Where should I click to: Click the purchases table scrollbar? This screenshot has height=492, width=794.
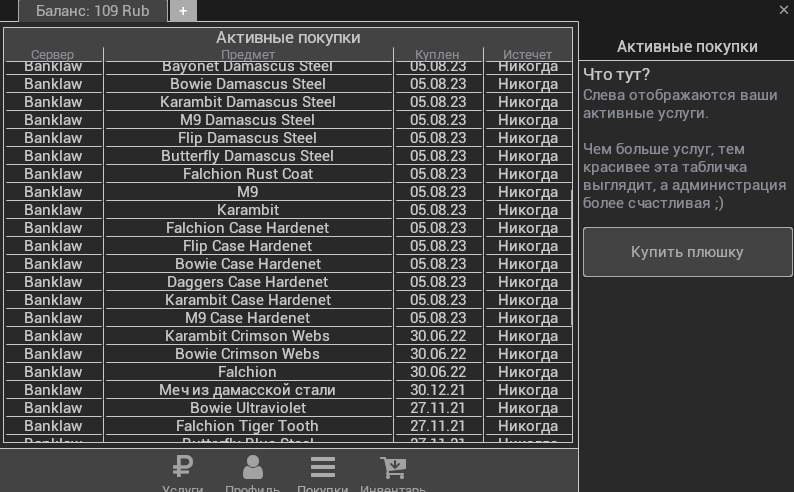(572, 257)
